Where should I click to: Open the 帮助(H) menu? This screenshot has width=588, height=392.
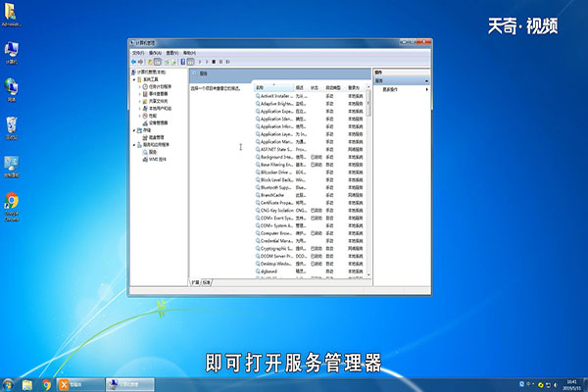point(189,53)
